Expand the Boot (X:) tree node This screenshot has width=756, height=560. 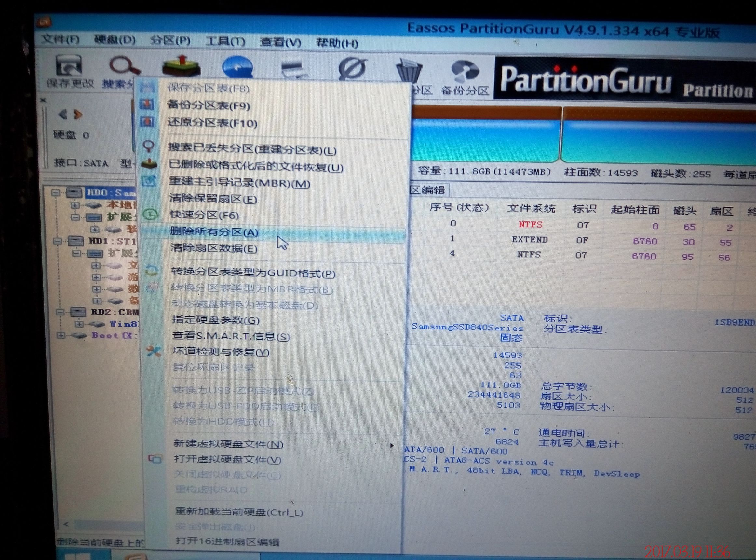61,336
